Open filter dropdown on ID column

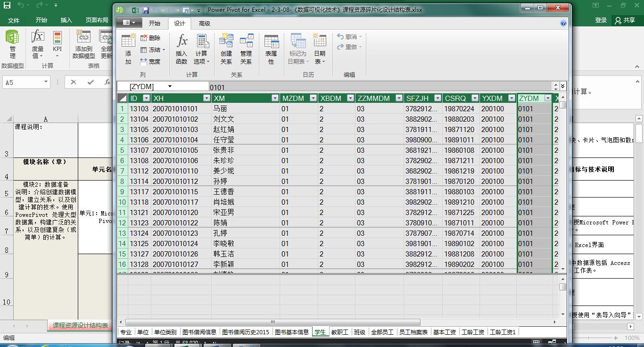(x=146, y=98)
